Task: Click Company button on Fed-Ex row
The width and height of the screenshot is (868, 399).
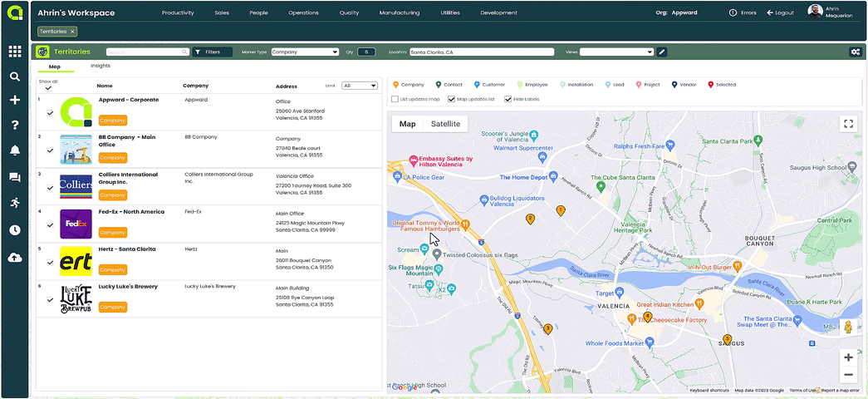Action: coord(112,232)
